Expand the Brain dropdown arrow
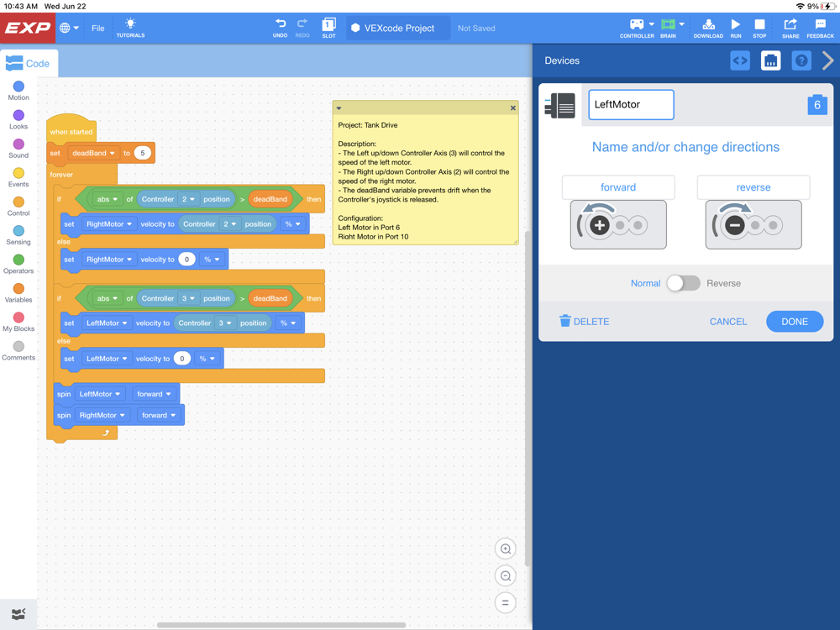Image resolution: width=840 pixels, height=630 pixels. (x=681, y=24)
